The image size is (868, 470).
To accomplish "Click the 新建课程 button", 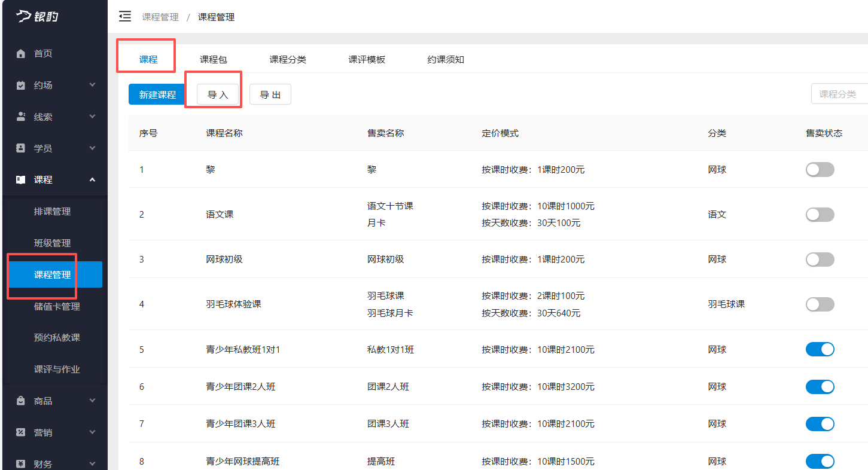I will (x=156, y=94).
